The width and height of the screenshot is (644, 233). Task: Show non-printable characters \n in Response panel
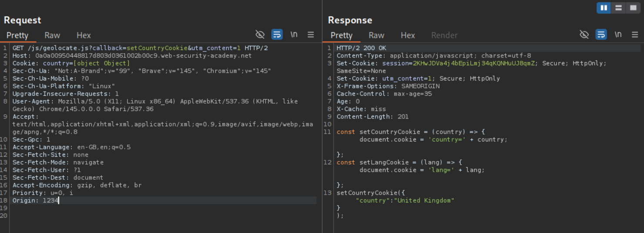pyautogui.click(x=618, y=35)
